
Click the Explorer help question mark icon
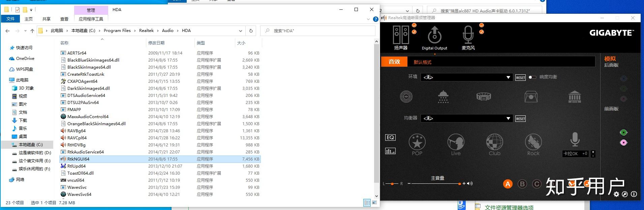tap(375, 19)
